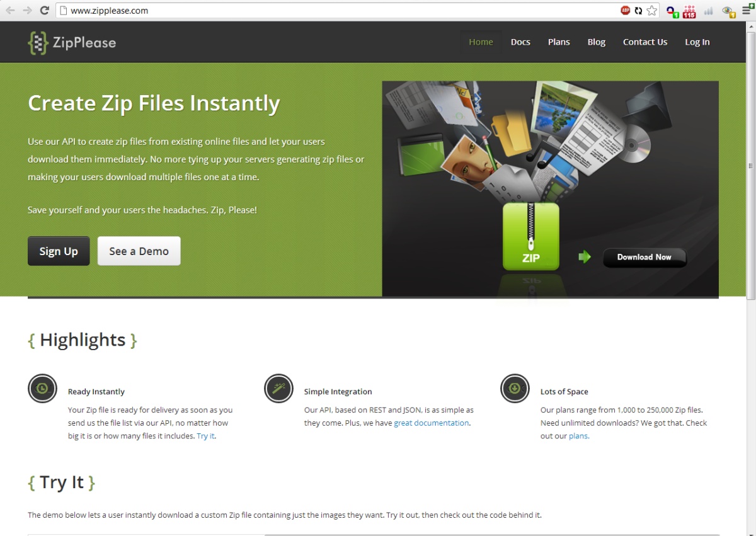Viewport: 756px width, 536px height.
Task: Click the 'Create Zip Files Instantly' heading
Action: 154,103
